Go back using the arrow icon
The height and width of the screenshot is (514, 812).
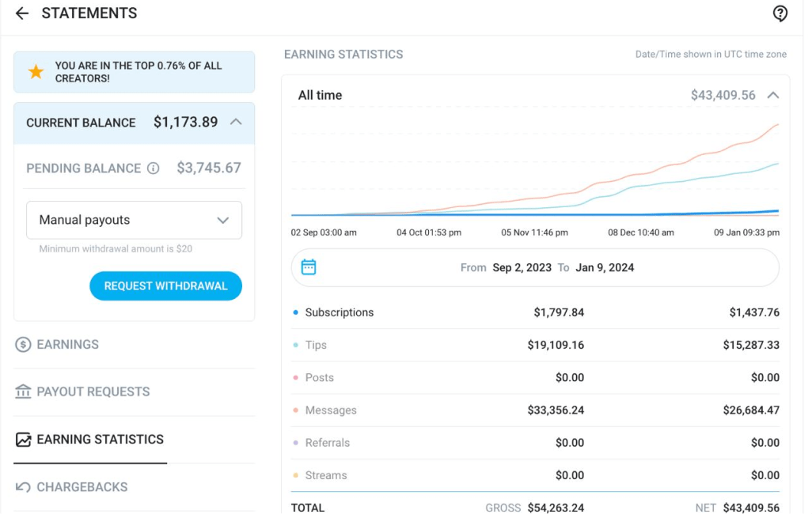21,13
